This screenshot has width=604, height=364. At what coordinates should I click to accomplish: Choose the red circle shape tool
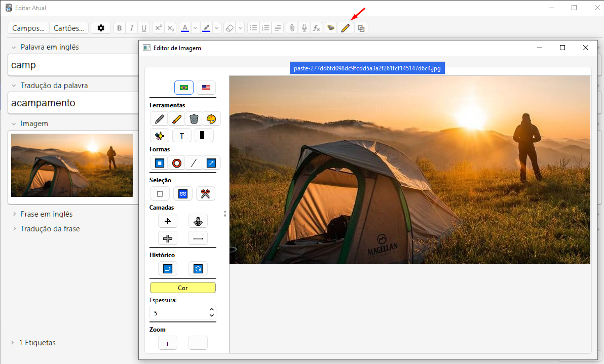point(177,163)
